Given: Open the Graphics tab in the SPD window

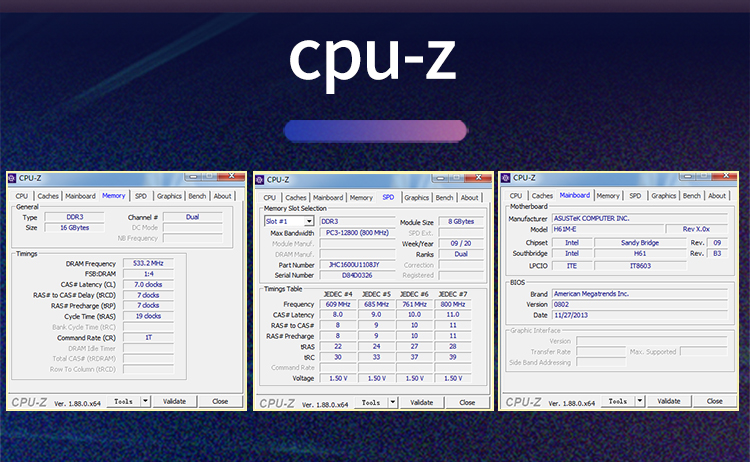Looking at the screenshot, I should click(417, 198).
